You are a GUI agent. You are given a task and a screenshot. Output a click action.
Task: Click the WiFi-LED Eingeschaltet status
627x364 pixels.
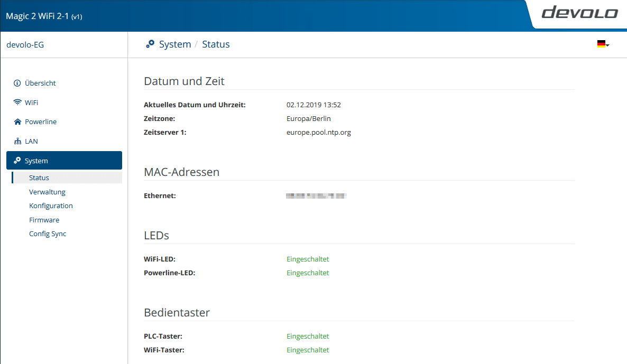click(308, 259)
